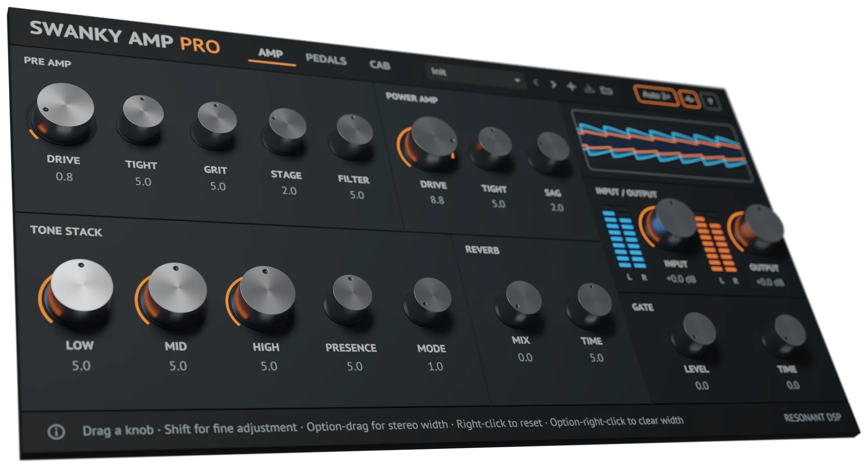
Task: Click the PRESENCE knob
Action: click(349, 299)
